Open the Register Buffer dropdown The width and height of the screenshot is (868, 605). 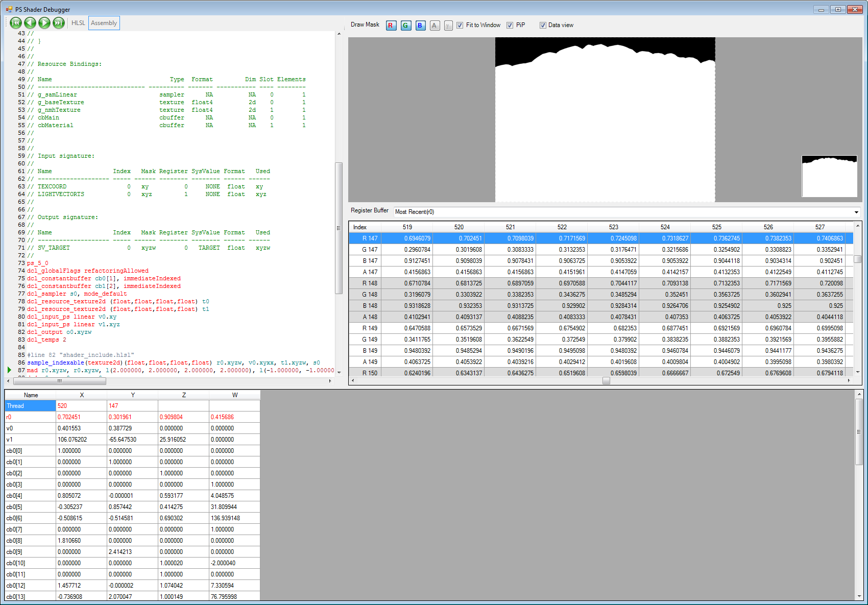(856, 212)
